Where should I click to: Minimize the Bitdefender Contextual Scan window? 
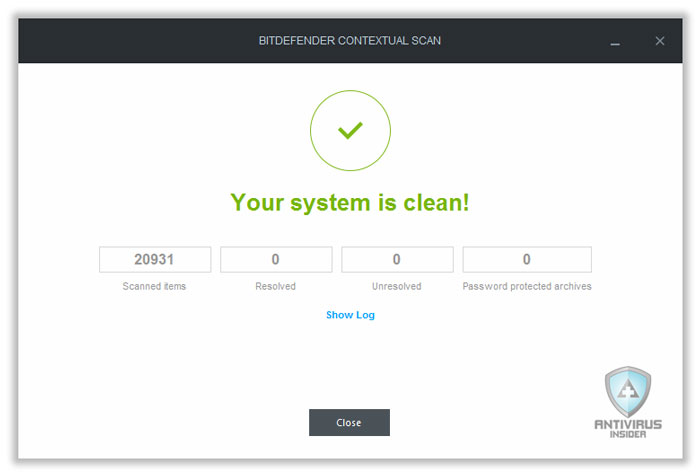click(x=615, y=42)
